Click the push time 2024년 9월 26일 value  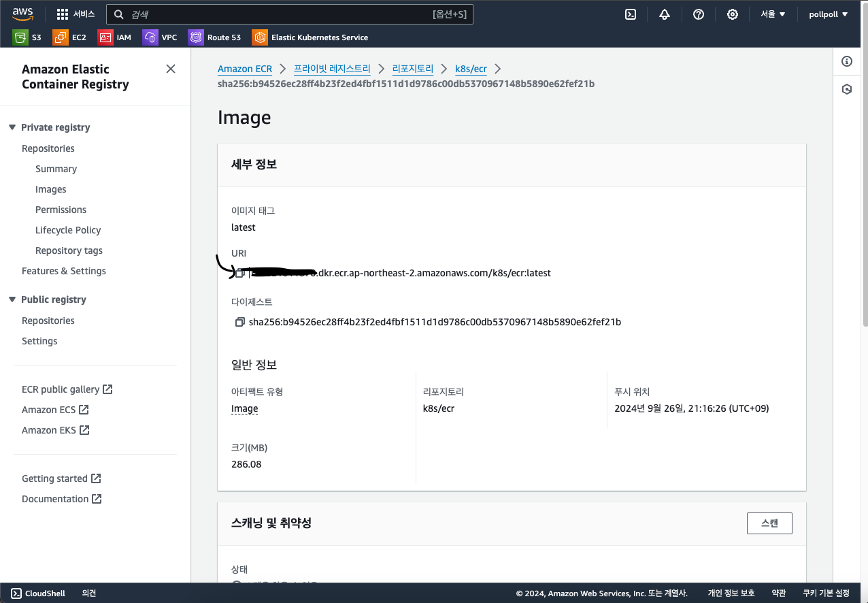[x=692, y=408]
